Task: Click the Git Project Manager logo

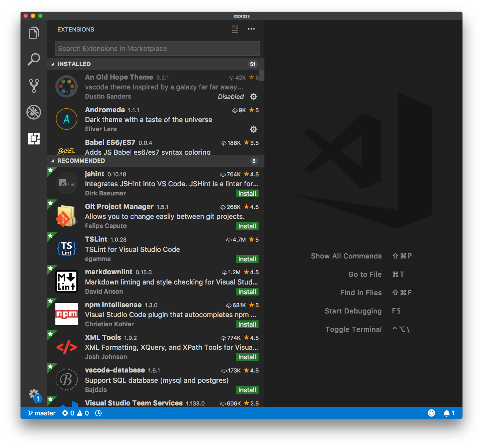Action: point(66,216)
